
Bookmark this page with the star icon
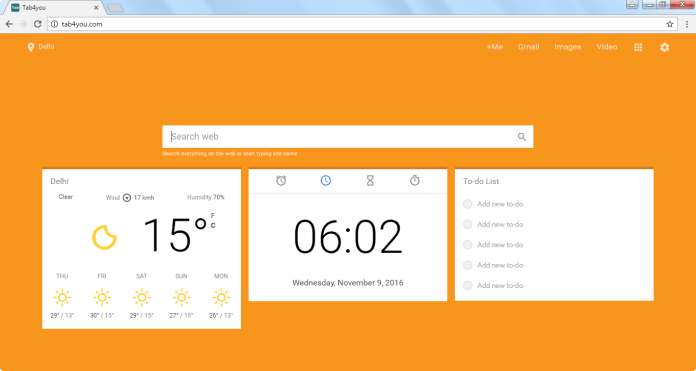pos(670,24)
